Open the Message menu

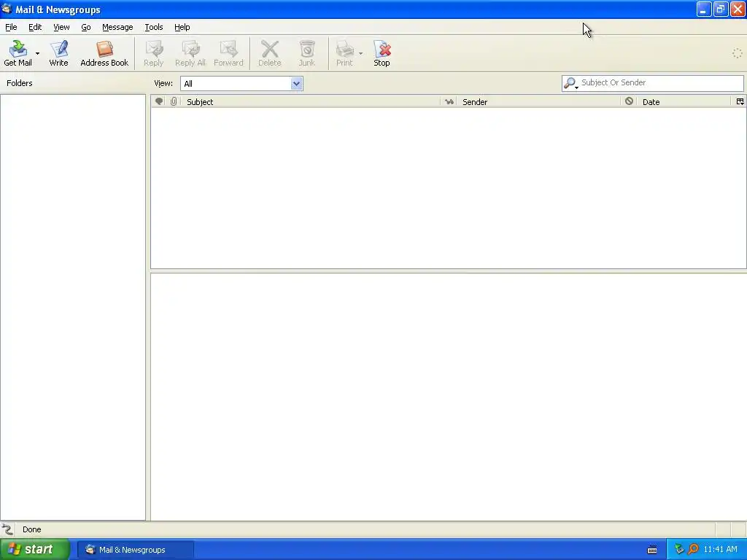117,27
